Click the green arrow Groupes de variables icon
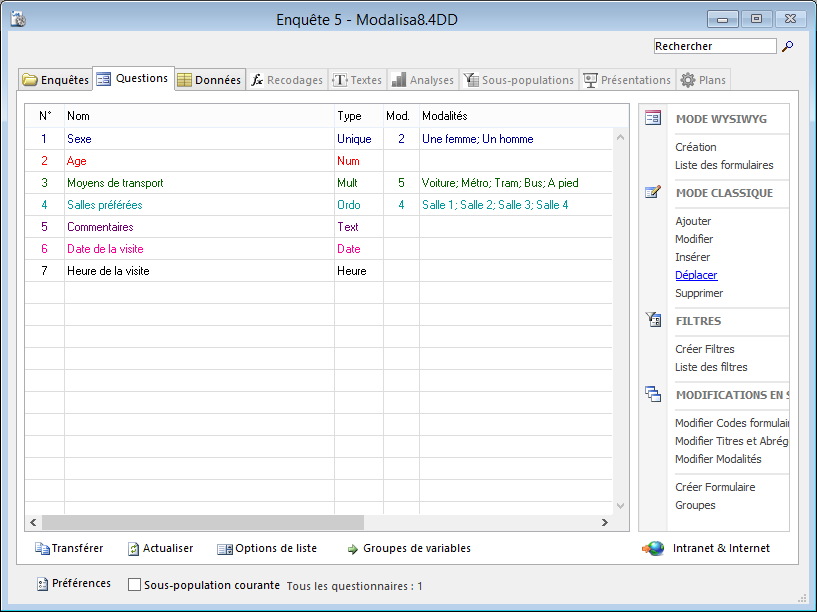 [353, 549]
